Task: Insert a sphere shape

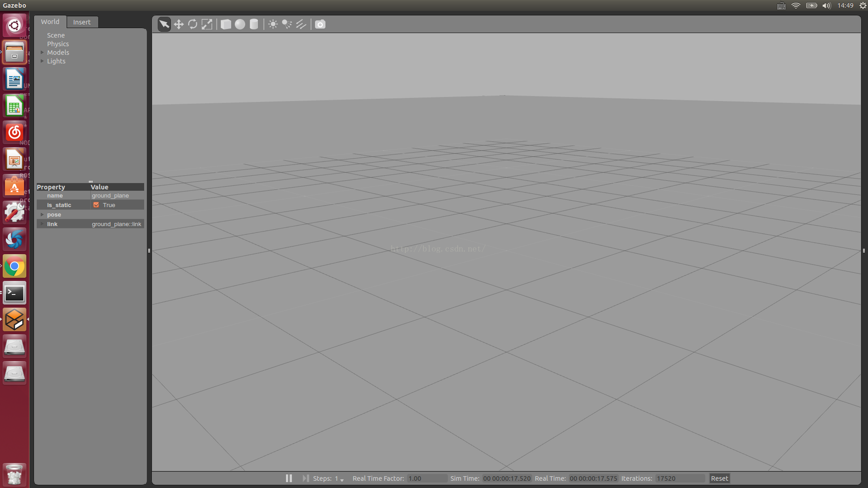Action: coord(240,24)
